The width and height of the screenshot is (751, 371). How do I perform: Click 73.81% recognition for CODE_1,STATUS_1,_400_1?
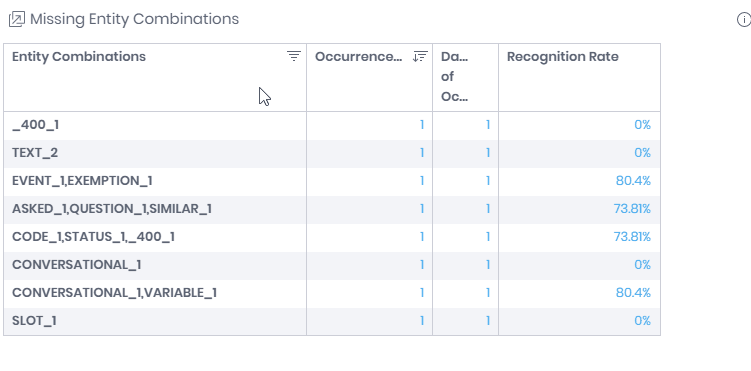coord(632,237)
